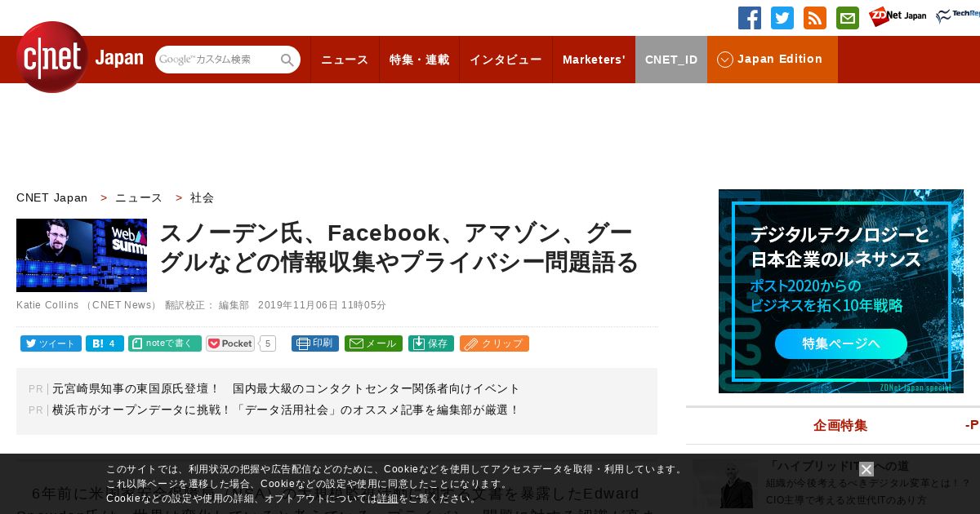This screenshot has height=514, width=980.
Task: Click the search magnifier icon
Action: [287, 60]
